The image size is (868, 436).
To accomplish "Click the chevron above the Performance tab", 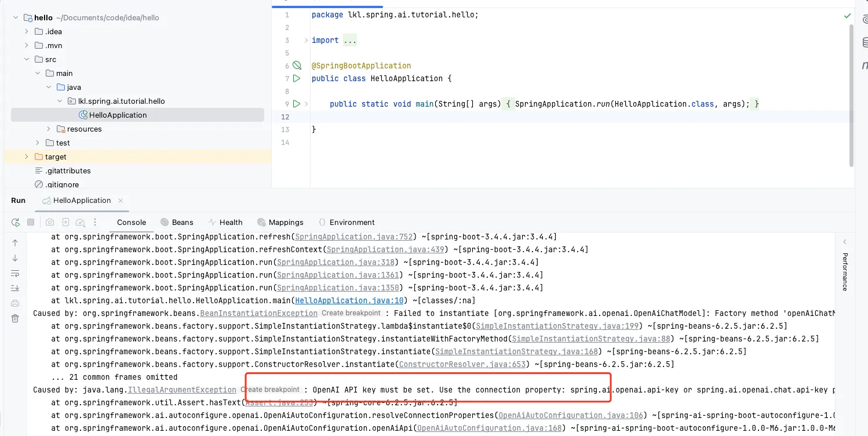I will click(845, 242).
